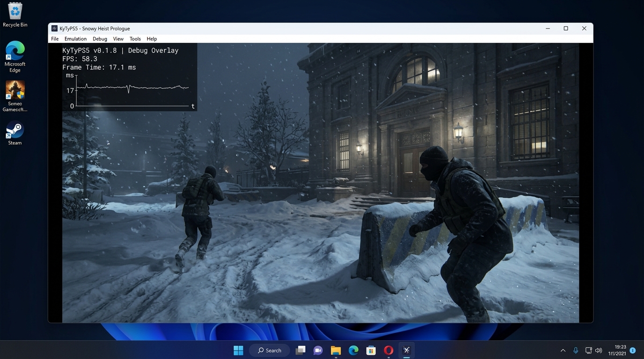Open the Recycle Bin desktop icon
Image resolution: width=644 pixels, height=359 pixels.
[15, 14]
